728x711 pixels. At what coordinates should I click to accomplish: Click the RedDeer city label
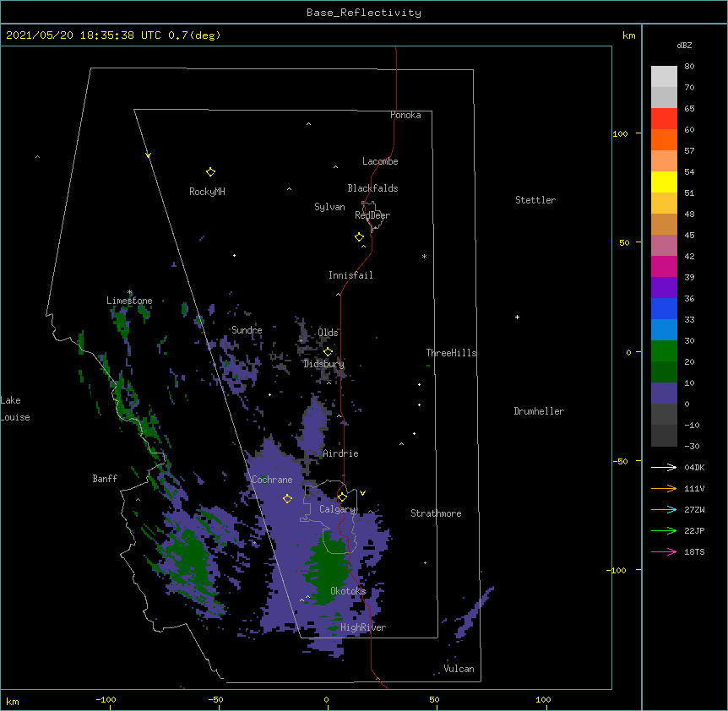point(372,215)
